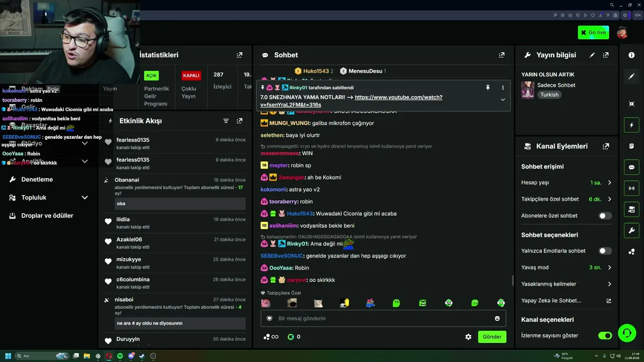Click the pin icon on pinned message
The height and width of the screenshot is (362, 644).
coord(488,87)
